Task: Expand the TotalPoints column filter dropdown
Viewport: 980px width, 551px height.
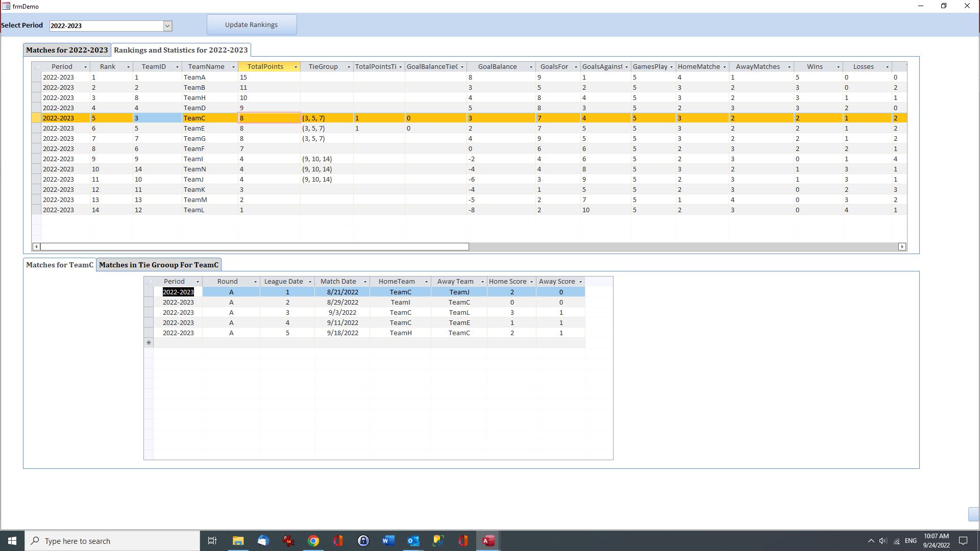Action: click(x=296, y=67)
